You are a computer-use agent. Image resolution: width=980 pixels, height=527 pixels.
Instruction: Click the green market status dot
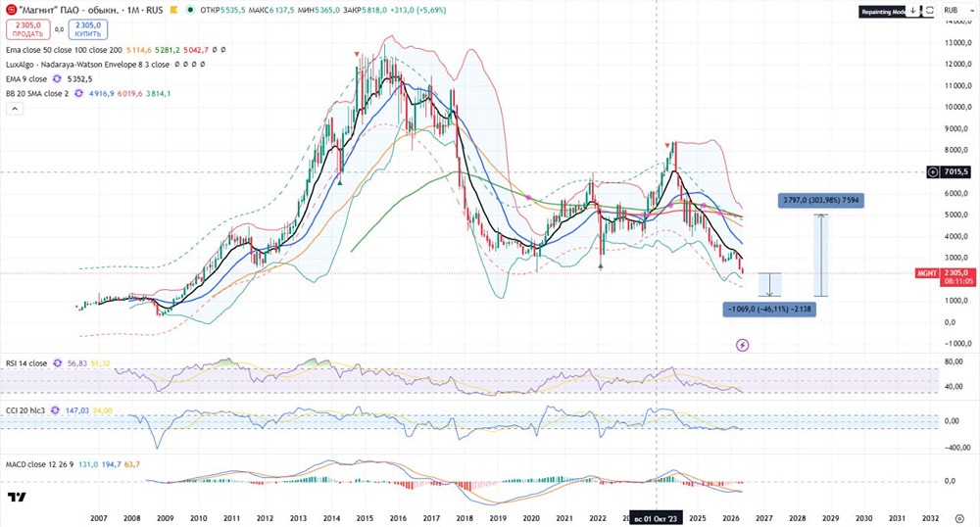(x=190, y=10)
